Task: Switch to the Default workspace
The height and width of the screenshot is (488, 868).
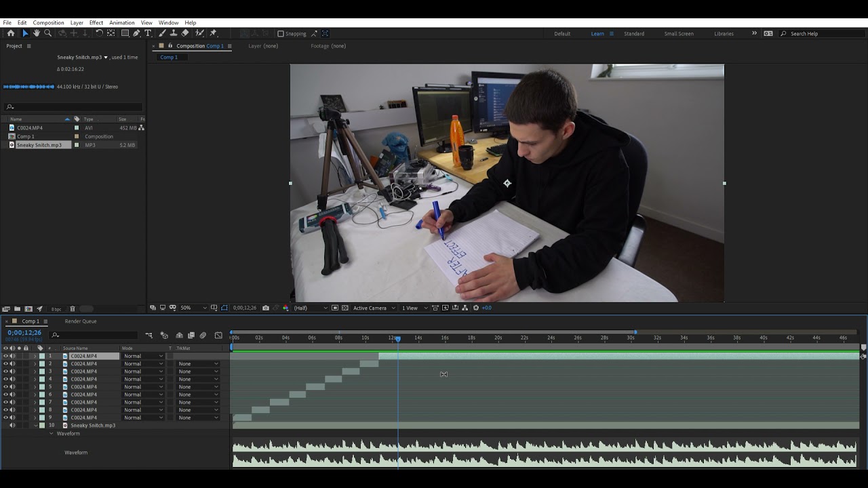Action: click(x=562, y=33)
